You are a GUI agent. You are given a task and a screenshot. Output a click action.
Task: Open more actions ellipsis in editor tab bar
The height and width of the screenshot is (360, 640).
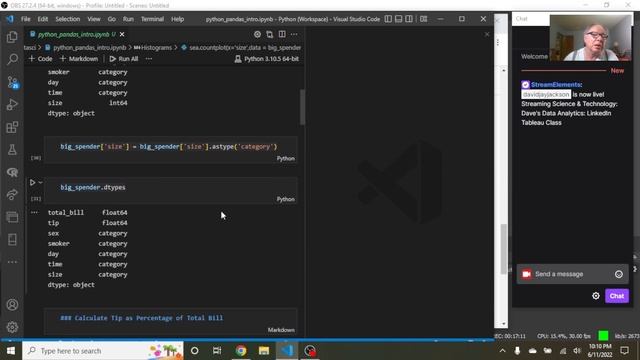[x=294, y=34]
